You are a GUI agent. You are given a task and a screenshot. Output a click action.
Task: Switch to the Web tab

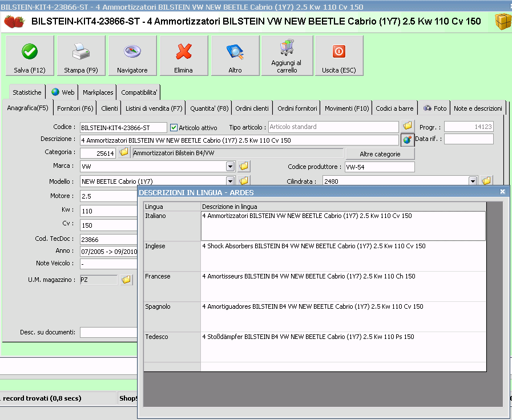63,92
